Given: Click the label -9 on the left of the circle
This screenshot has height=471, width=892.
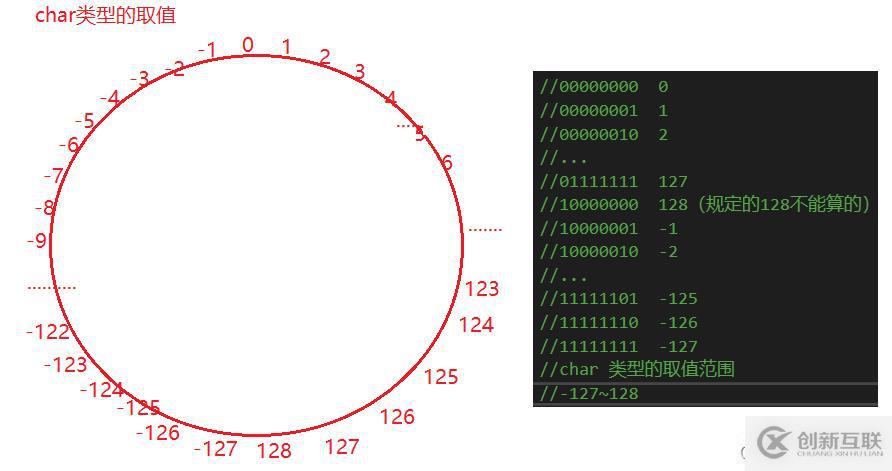Looking at the screenshot, I should [x=37, y=241].
